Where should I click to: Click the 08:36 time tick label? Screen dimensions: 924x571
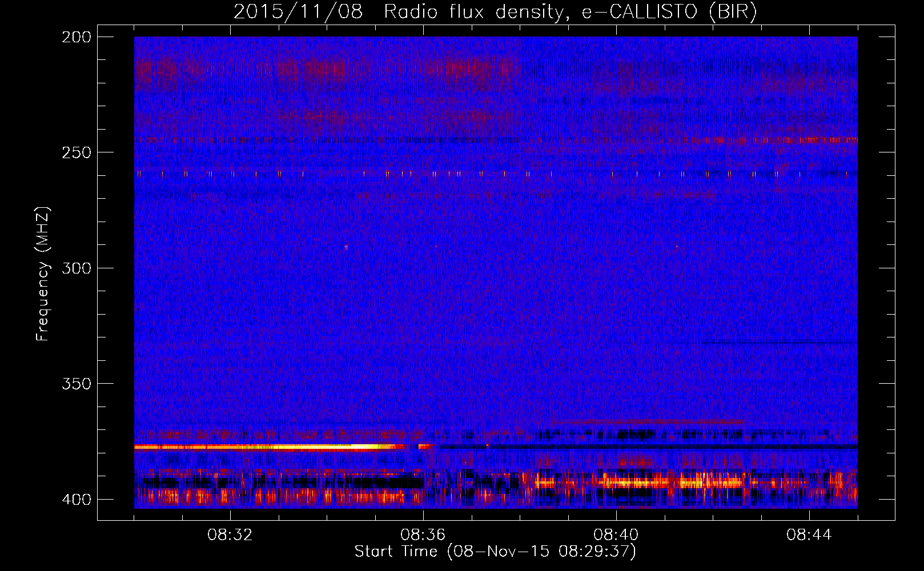423,535
